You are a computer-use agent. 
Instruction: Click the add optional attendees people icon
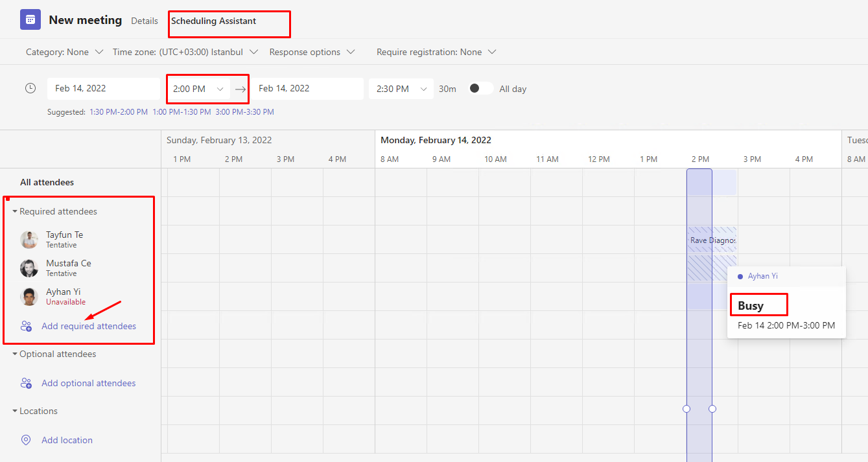pos(26,383)
